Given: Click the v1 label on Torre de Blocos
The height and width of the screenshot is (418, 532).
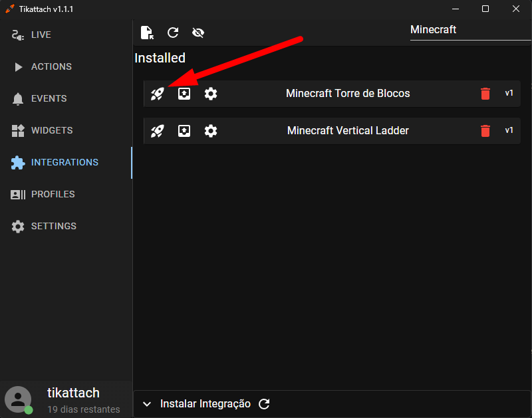Looking at the screenshot, I should pos(509,93).
